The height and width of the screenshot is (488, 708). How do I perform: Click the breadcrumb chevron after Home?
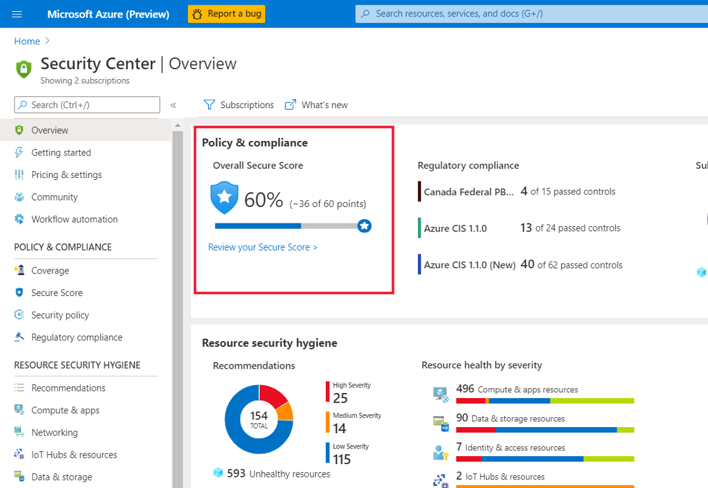coord(47,41)
